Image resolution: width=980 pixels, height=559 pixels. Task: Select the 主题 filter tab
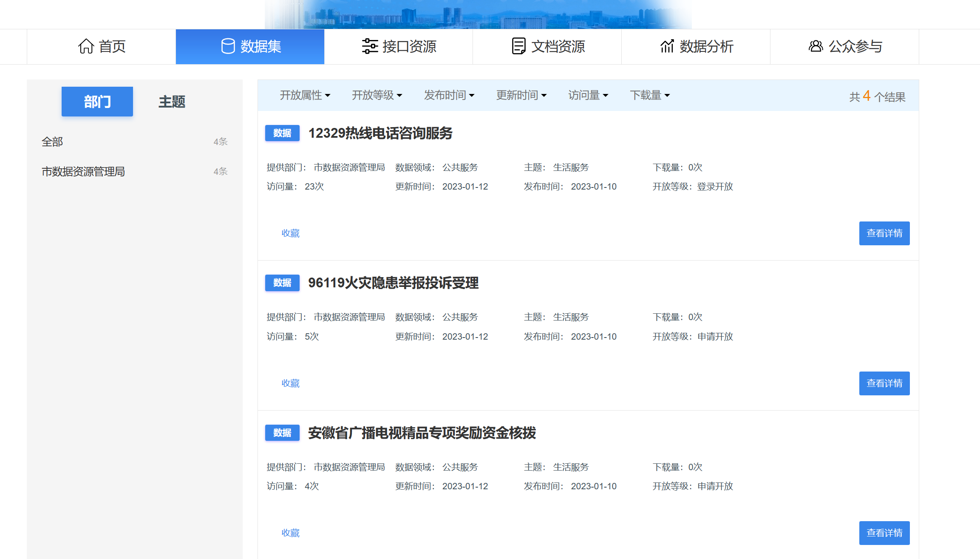point(172,102)
